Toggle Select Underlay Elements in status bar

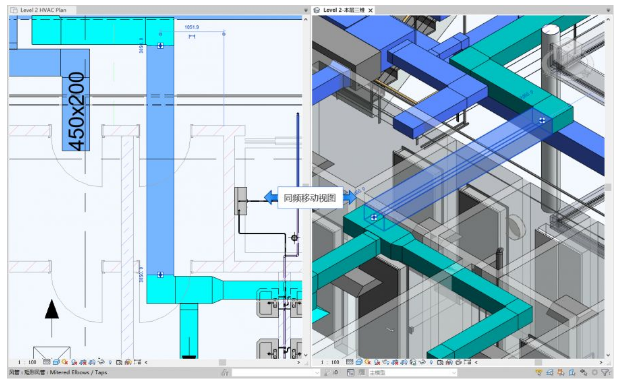(550, 372)
